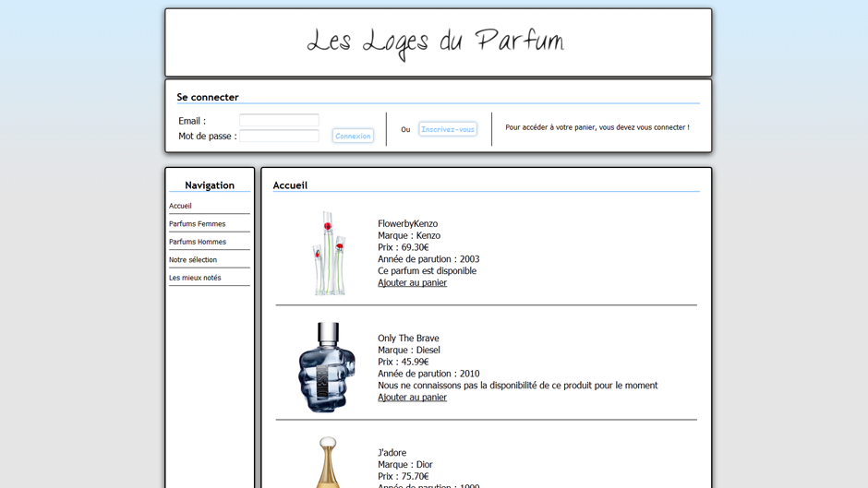Select the J'adore product name text
Image resolution: width=868 pixels, height=488 pixels.
(392, 453)
